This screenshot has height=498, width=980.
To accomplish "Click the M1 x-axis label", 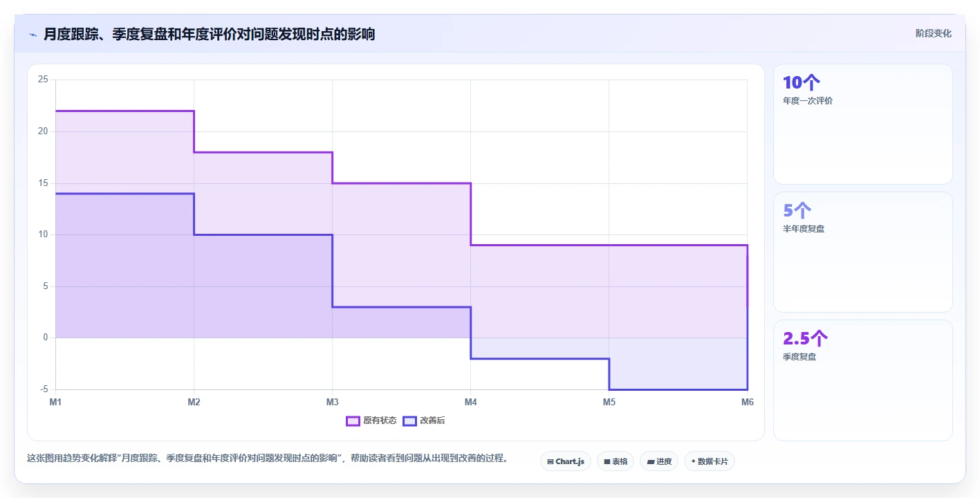I will point(55,402).
